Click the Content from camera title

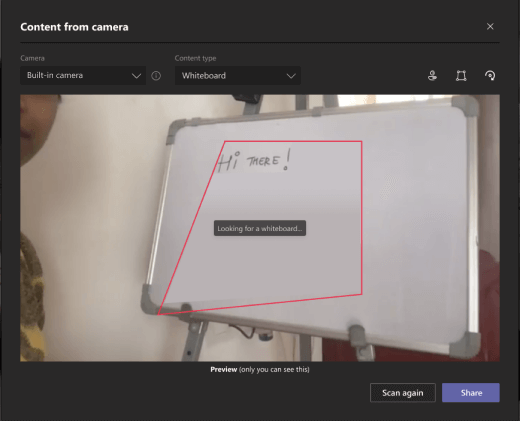point(74,27)
